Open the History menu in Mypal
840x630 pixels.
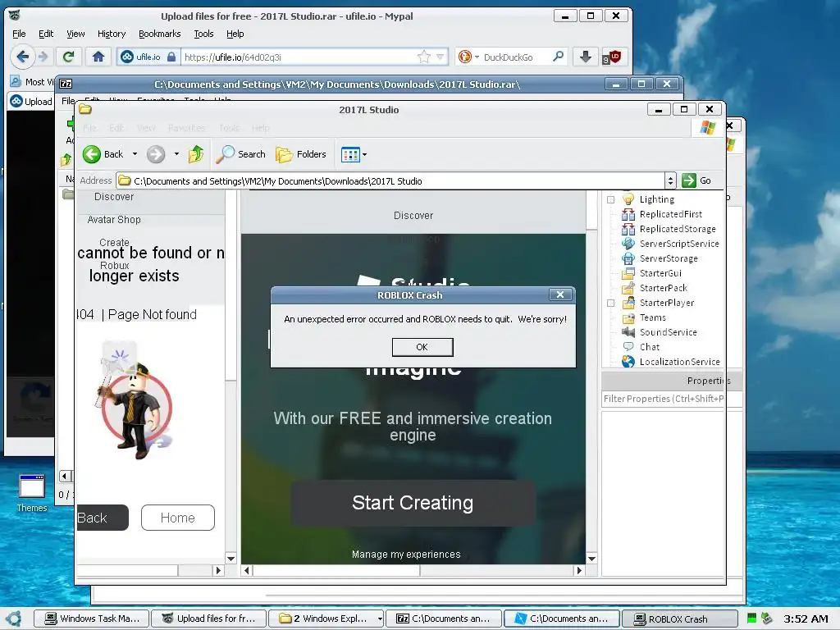tap(112, 34)
